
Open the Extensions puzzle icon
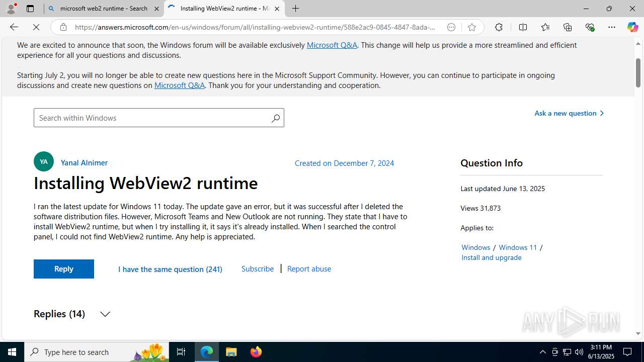point(499,27)
